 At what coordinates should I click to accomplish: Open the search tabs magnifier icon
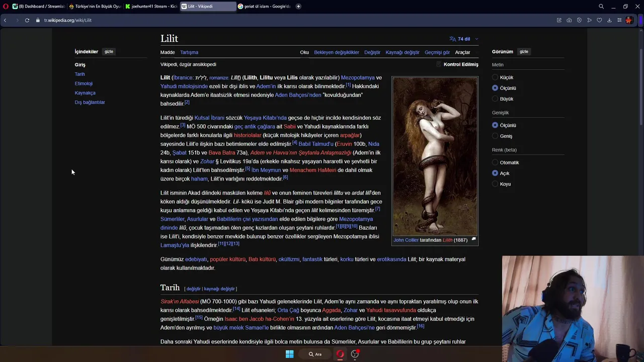pos(601,7)
